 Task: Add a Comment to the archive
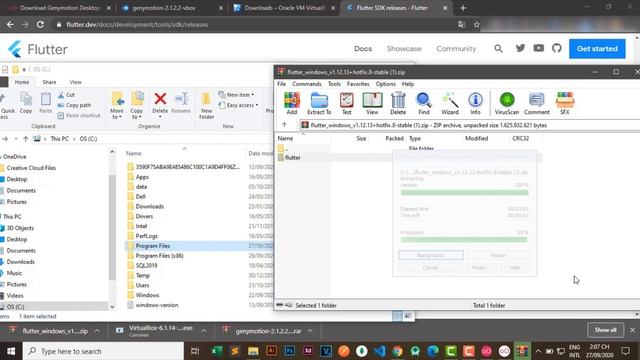click(536, 103)
